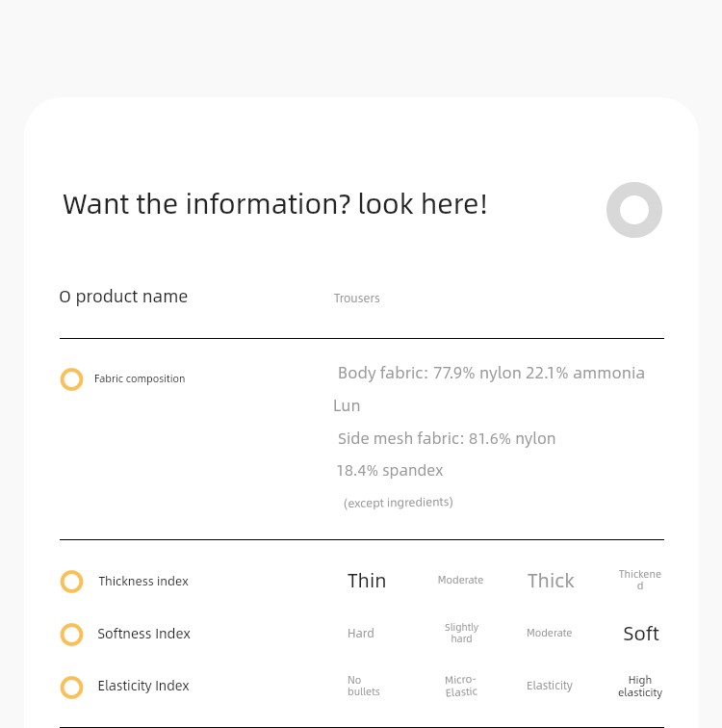Click the Side mesh fabric text line
Screen dimensions: 722x728
tap(447, 438)
